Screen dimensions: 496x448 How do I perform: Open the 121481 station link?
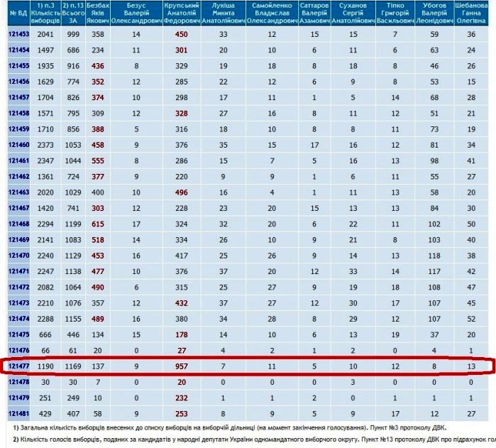coord(18,413)
